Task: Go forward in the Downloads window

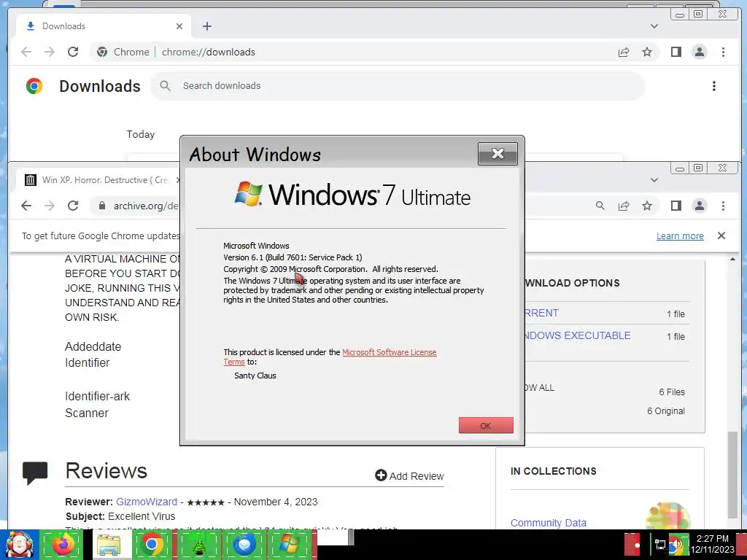Action: point(50,52)
